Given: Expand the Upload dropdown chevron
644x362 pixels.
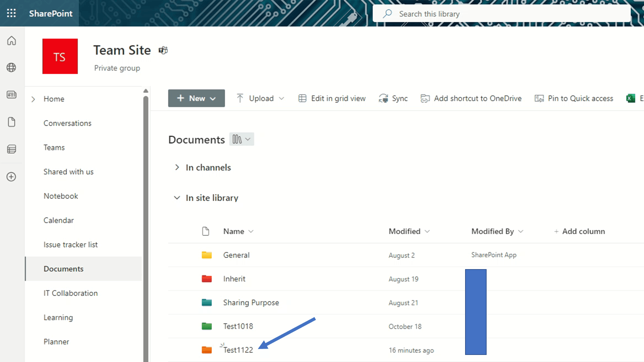Looking at the screenshot, I should (x=282, y=99).
